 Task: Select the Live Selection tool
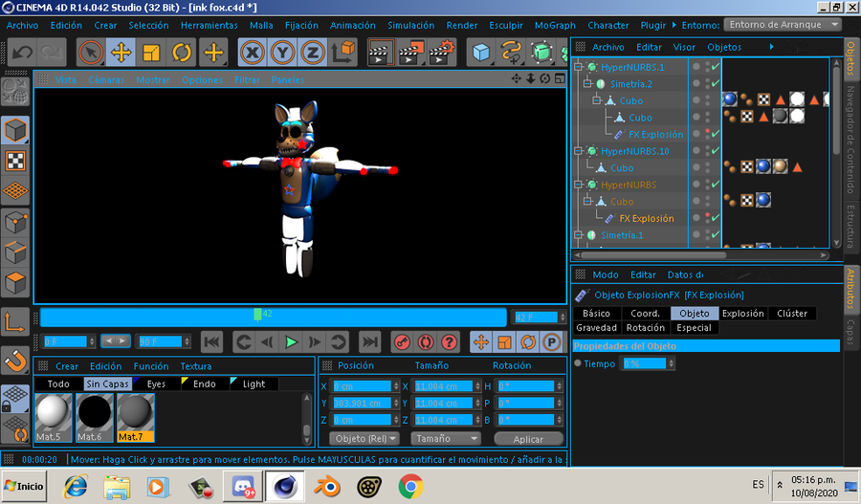coord(91,53)
